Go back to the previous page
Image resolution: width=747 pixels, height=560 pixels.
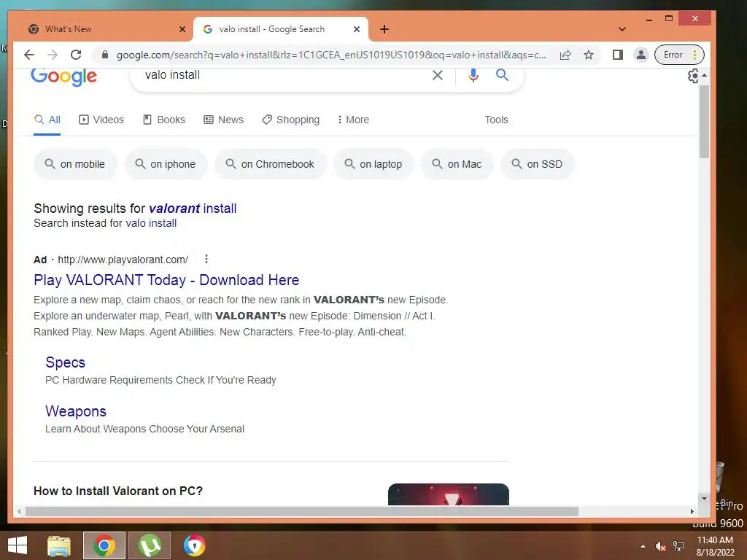[29, 55]
